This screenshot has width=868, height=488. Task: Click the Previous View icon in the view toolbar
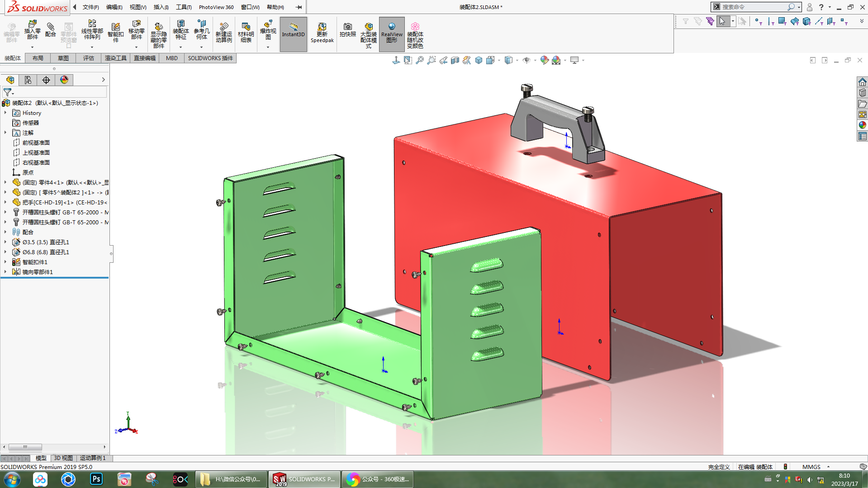click(x=443, y=60)
